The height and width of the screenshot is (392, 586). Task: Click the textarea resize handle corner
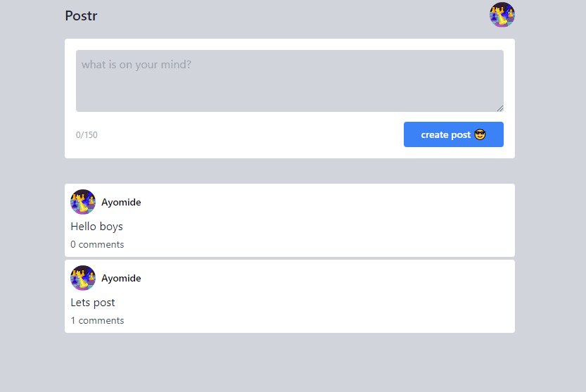coord(500,108)
